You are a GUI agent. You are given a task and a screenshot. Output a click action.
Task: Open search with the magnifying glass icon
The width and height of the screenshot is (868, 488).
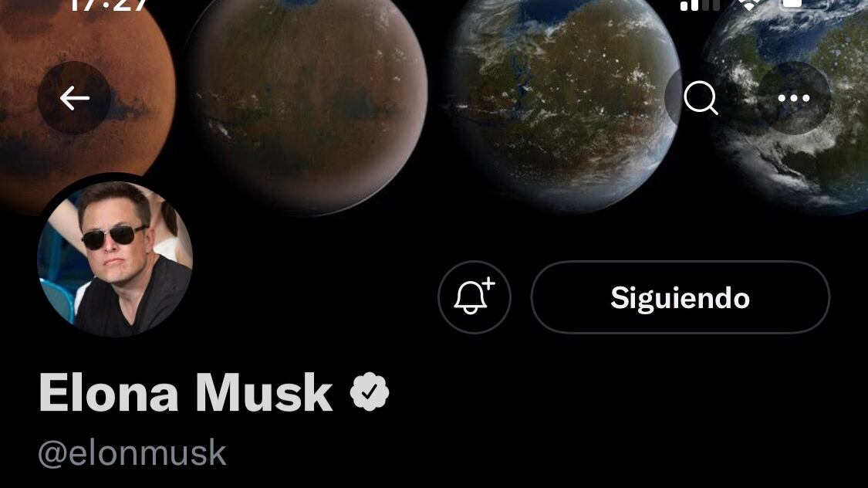point(701,98)
